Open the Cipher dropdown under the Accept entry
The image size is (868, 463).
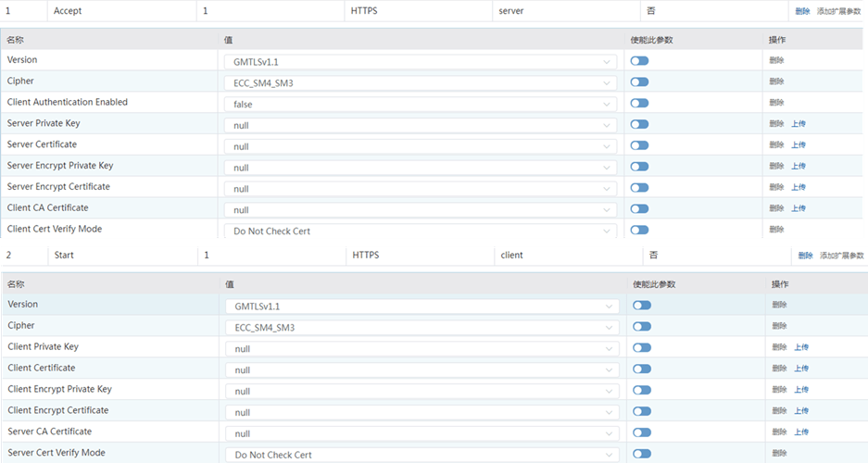tap(421, 83)
